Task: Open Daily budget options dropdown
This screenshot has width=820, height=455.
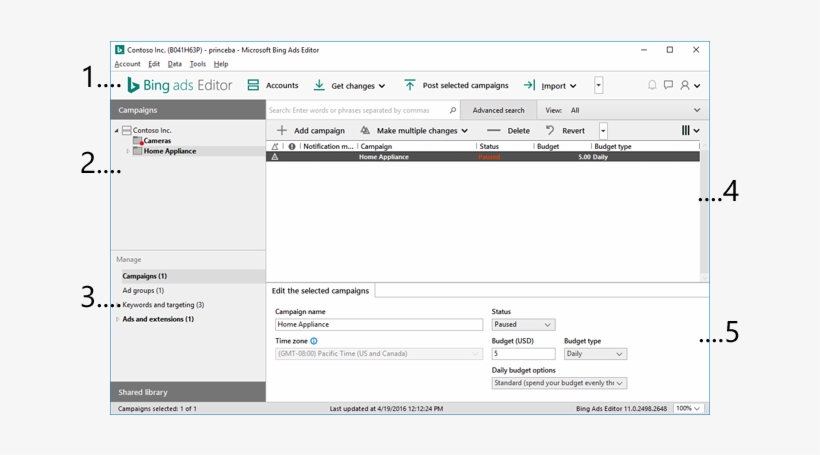Action: [559, 383]
